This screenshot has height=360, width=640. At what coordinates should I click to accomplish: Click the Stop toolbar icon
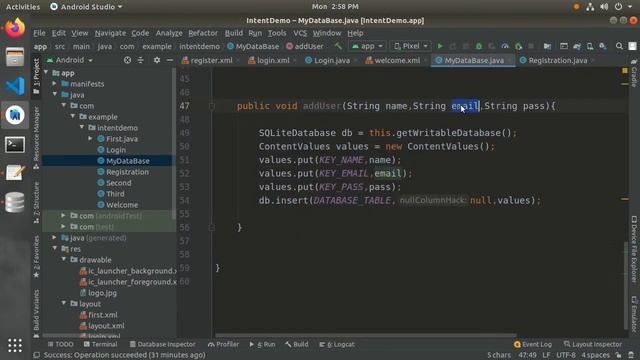tap(531, 46)
